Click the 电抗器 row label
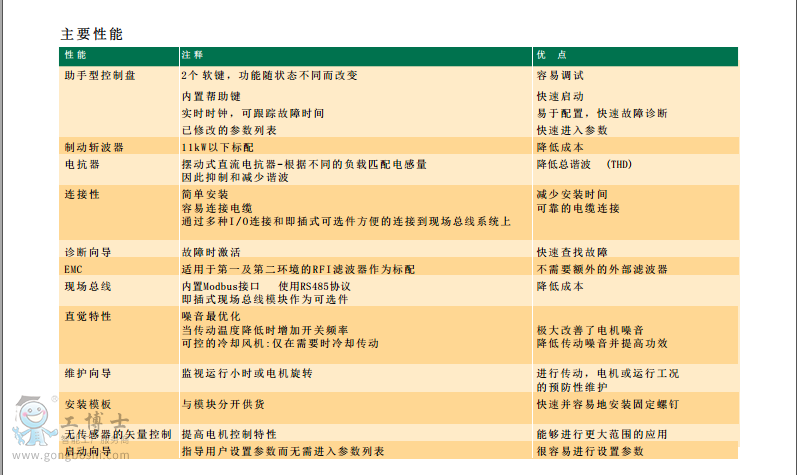 pos(81,164)
